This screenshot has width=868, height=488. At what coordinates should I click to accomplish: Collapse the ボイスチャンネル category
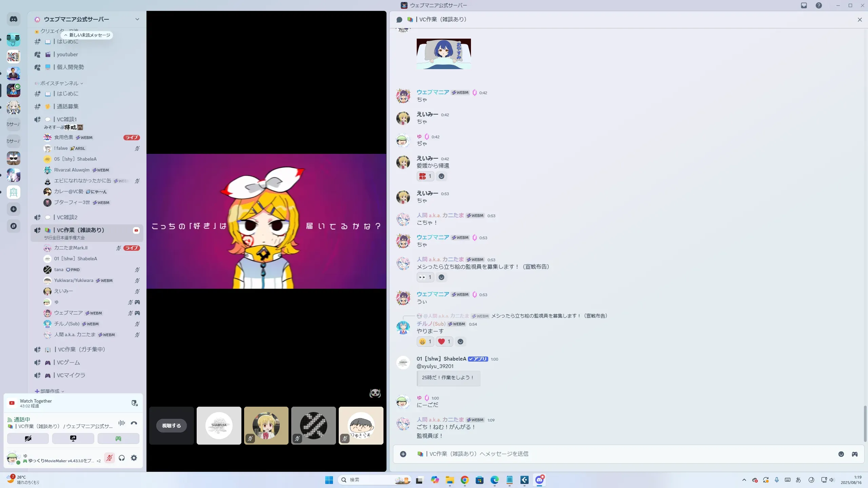pyautogui.click(x=59, y=83)
